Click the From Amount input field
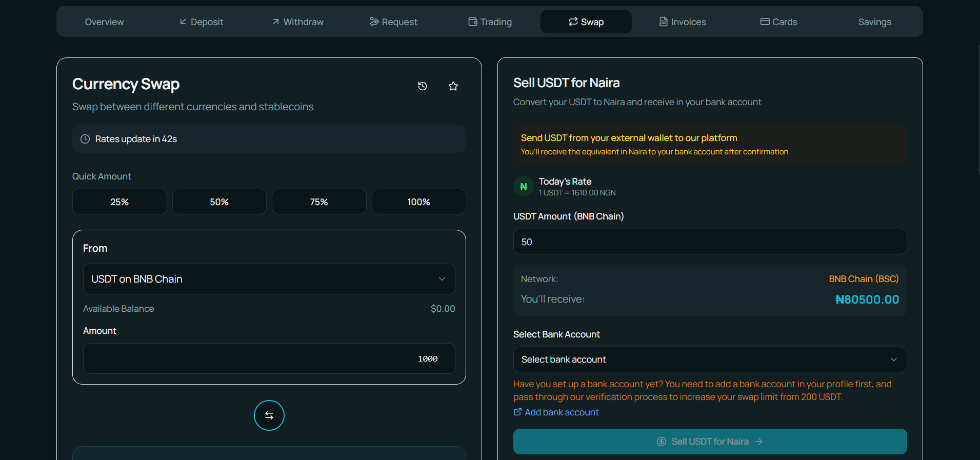This screenshot has width=980, height=460. coord(269,358)
